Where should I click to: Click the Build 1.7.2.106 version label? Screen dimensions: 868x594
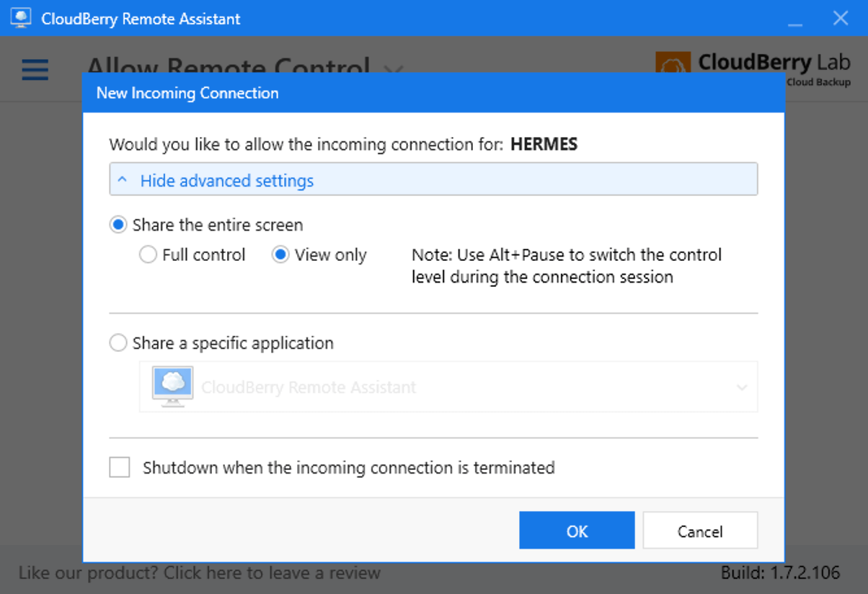coord(780,573)
